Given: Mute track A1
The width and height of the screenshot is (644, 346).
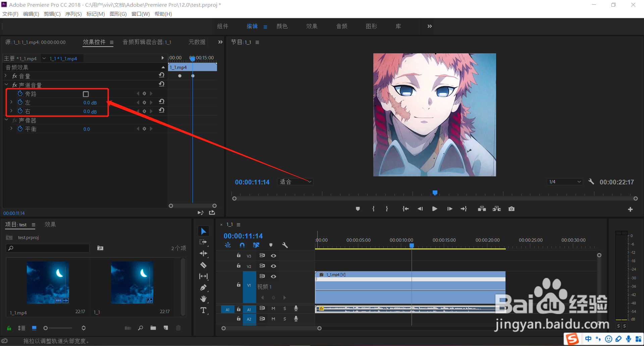Looking at the screenshot, I should pyautogui.click(x=273, y=308).
